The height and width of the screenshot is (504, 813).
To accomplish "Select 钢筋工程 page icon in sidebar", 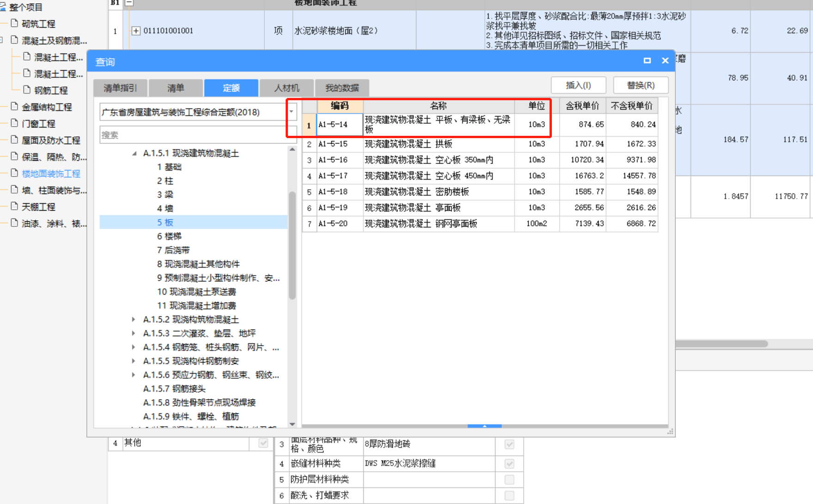I will pyautogui.click(x=27, y=90).
